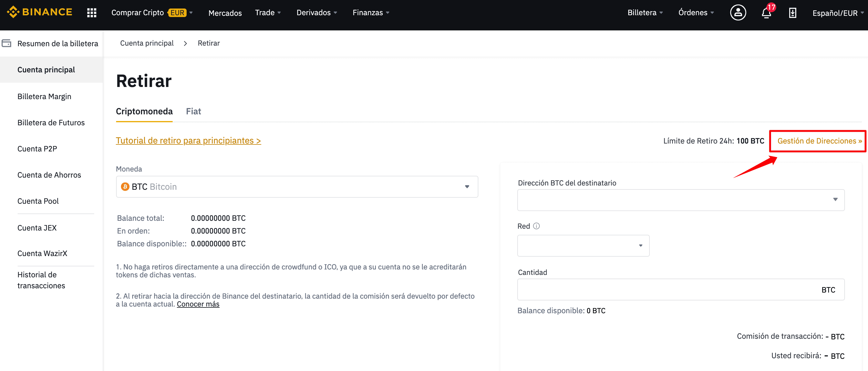This screenshot has height=371, width=868.
Task: Click the Red network info icon
Action: click(x=536, y=226)
